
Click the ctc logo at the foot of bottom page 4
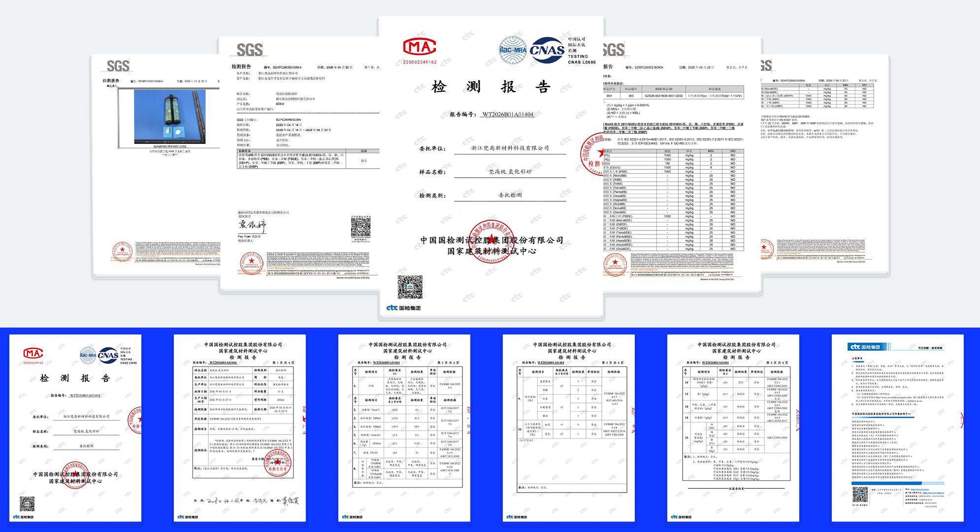point(681,517)
